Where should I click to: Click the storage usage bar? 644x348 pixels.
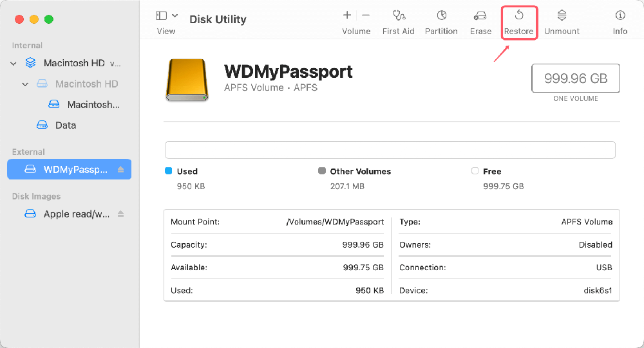click(x=390, y=150)
